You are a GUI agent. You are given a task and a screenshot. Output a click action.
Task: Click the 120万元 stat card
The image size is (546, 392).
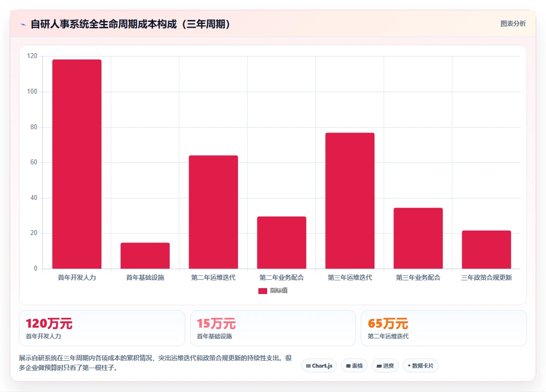(x=102, y=328)
